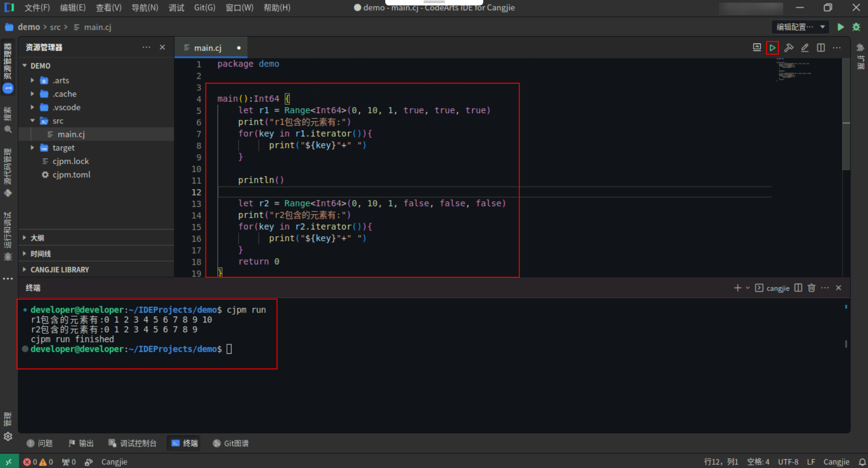
Task: Open the Edit menu
Action: [x=73, y=8]
